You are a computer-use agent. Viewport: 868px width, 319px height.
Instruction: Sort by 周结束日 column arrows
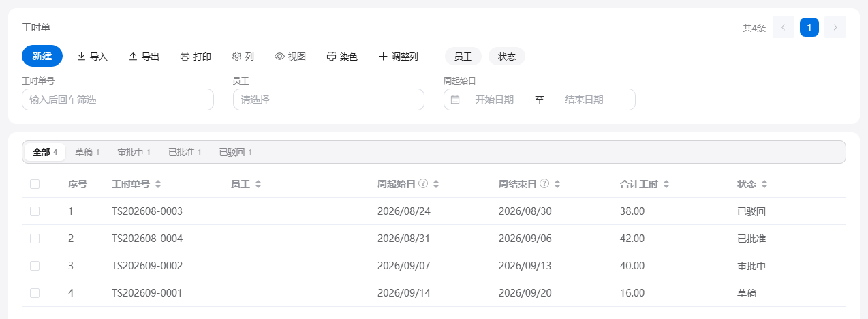click(x=557, y=184)
